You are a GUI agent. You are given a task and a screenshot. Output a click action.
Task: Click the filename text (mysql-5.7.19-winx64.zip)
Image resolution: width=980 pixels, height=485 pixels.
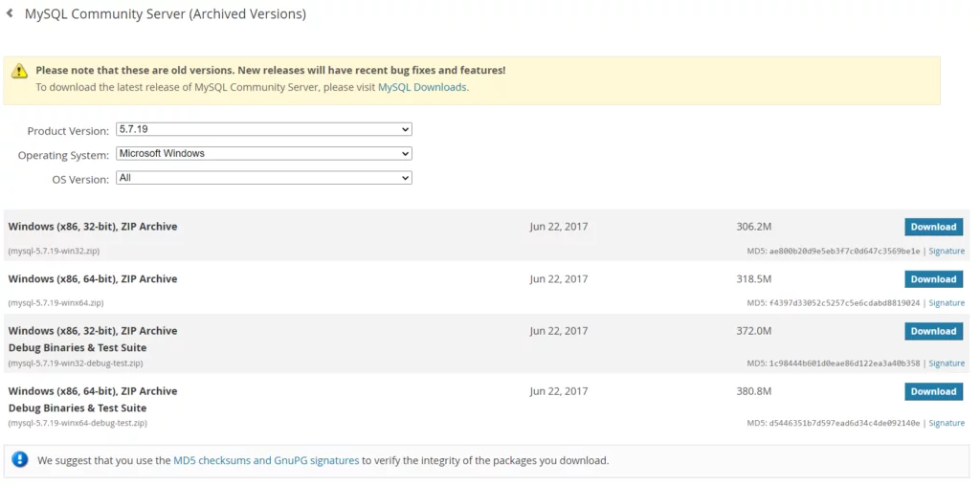[x=56, y=303]
